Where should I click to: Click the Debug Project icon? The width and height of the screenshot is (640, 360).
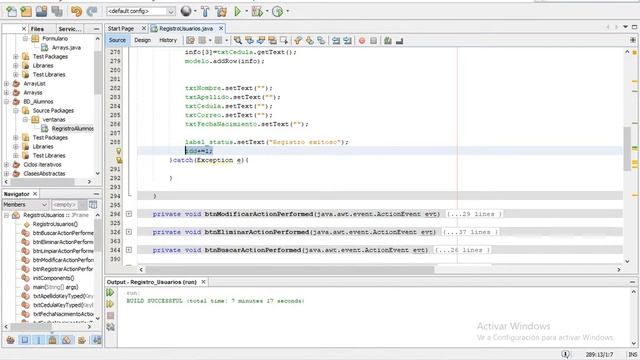tap(257, 11)
